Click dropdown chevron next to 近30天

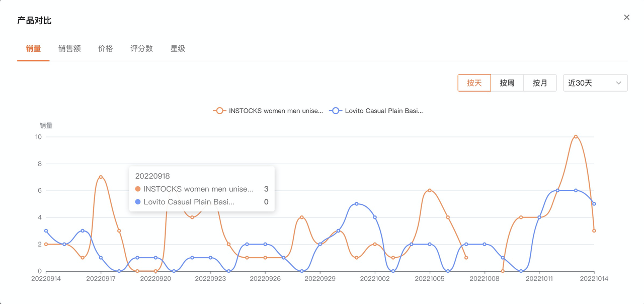(x=619, y=83)
